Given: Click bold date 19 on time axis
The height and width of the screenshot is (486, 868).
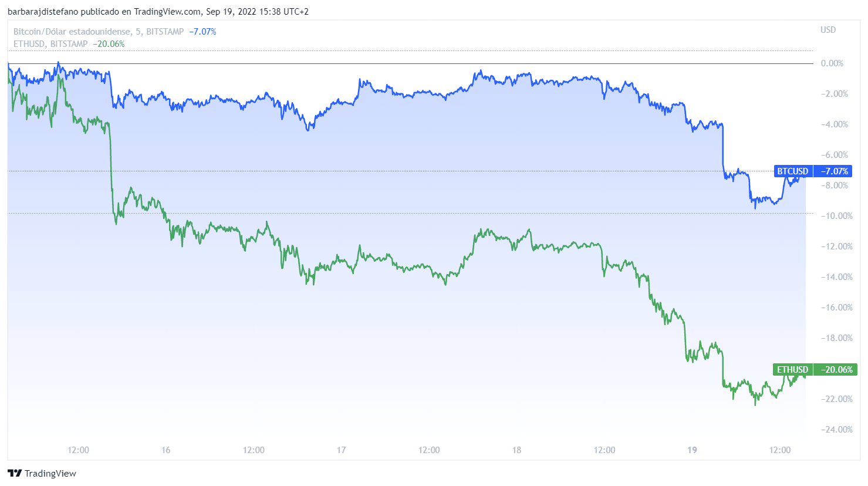Looking at the screenshot, I should 693,450.
